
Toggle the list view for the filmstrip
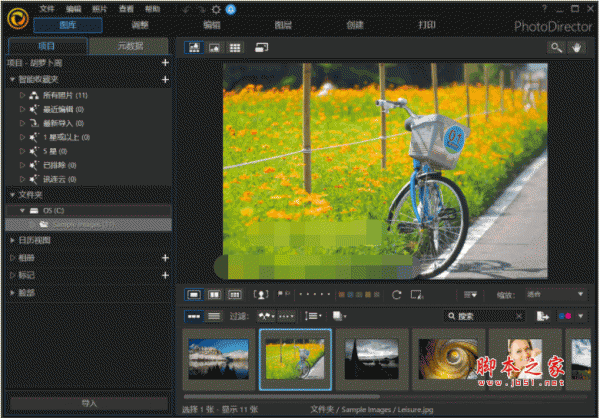tap(214, 316)
